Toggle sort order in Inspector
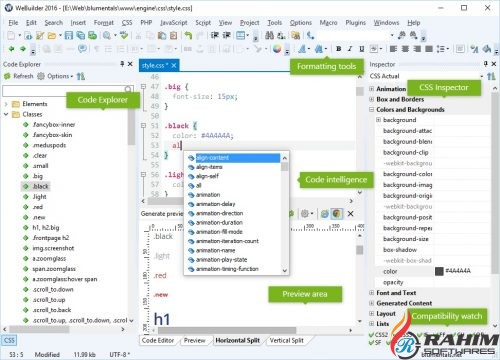Image resolution: width=500 pixels, height=360 pixels. pos(491,76)
